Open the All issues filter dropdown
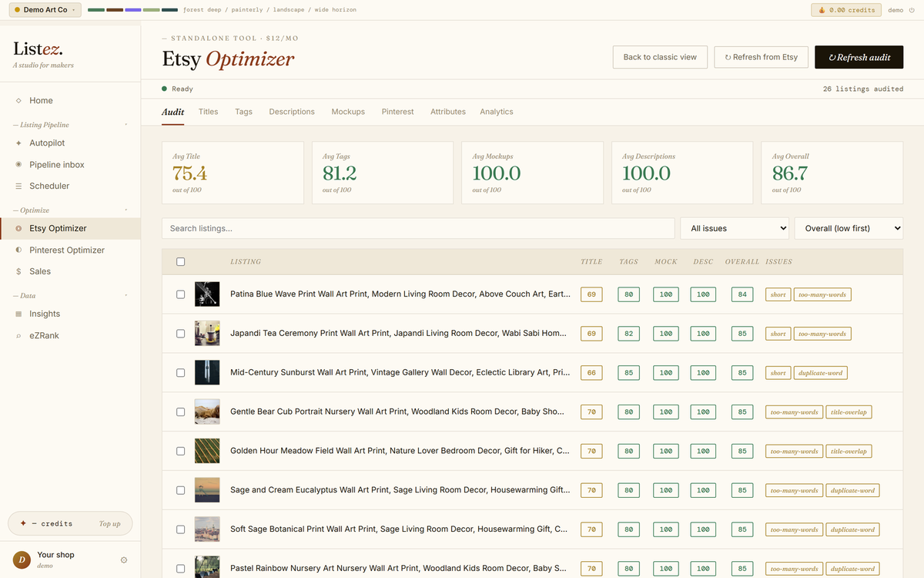Image resolution: width=924 pixels, height=578 pixels. [735, 228]
